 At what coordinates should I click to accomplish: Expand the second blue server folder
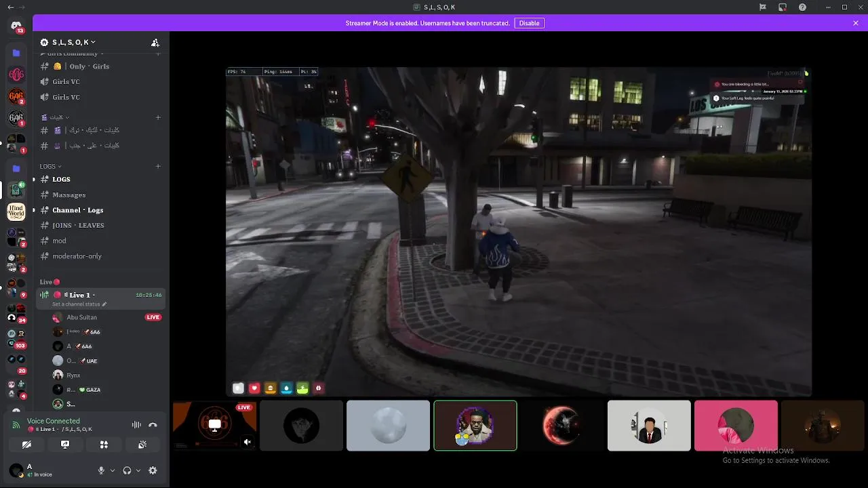coord(16,168)
